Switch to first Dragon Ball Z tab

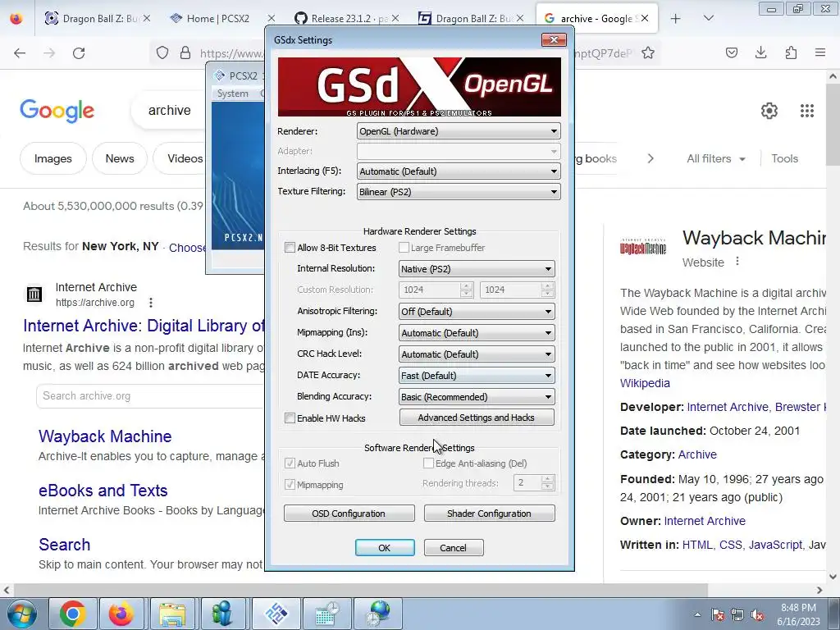coord(97,18)
